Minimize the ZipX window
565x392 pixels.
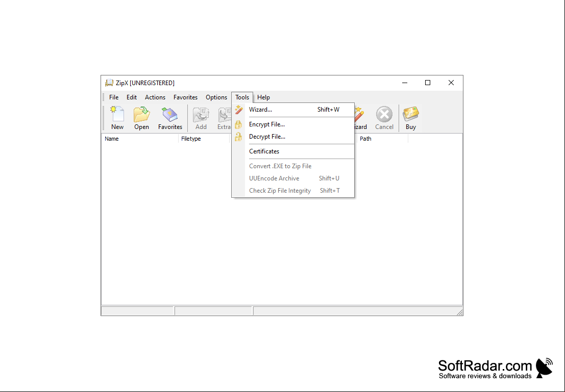(405, 83)
